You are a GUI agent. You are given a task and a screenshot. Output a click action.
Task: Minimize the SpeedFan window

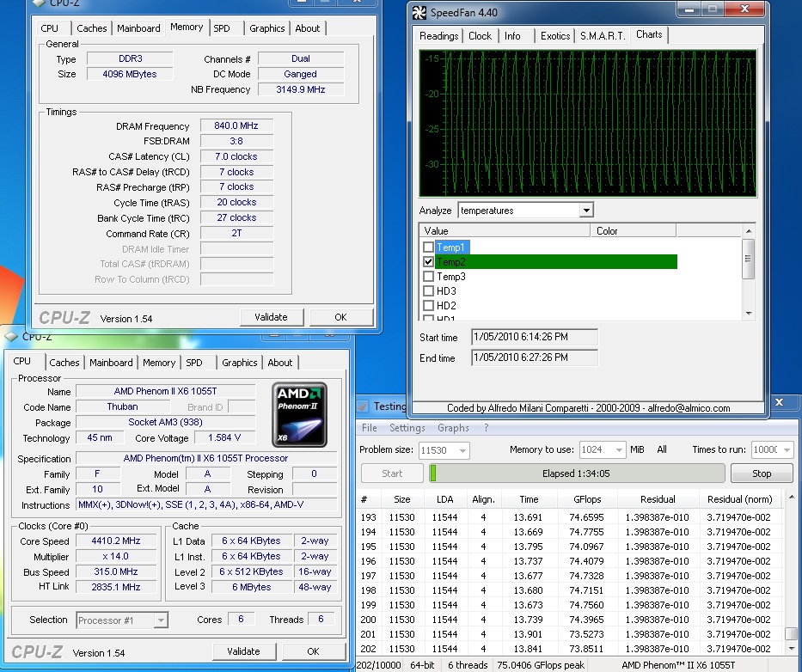coord(689,9)
